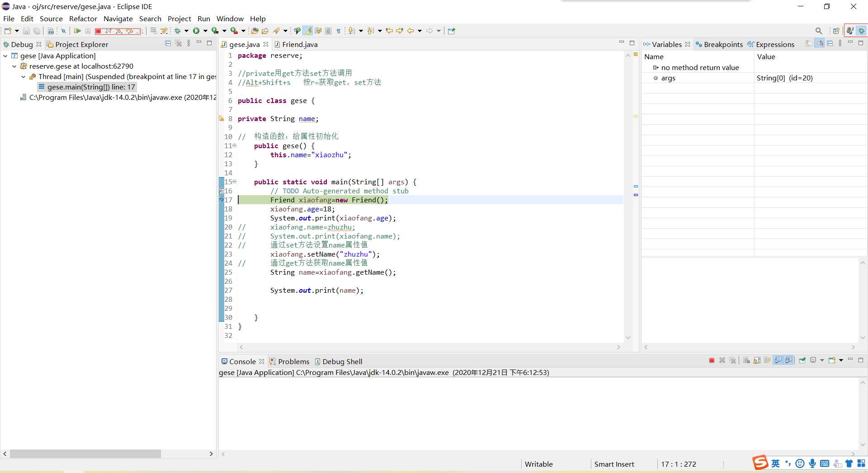Fold the gese() constructor at line 11

coord(235,145)
